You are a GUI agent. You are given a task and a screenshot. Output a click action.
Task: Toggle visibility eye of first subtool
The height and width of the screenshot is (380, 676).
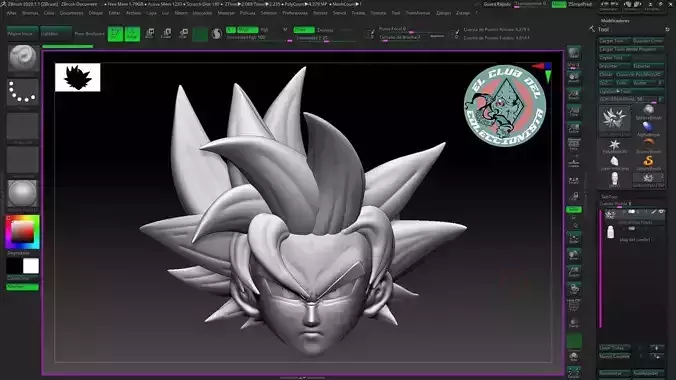(x=661, y=212)
